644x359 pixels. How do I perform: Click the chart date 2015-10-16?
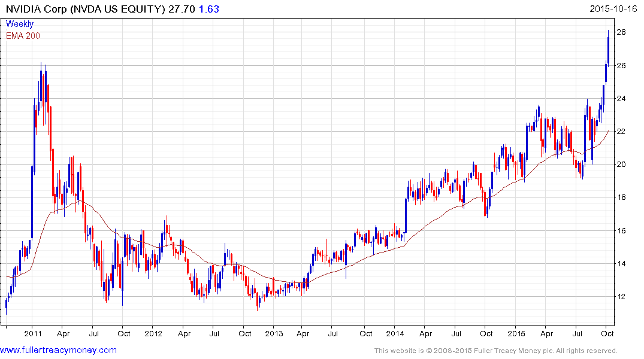613,8
